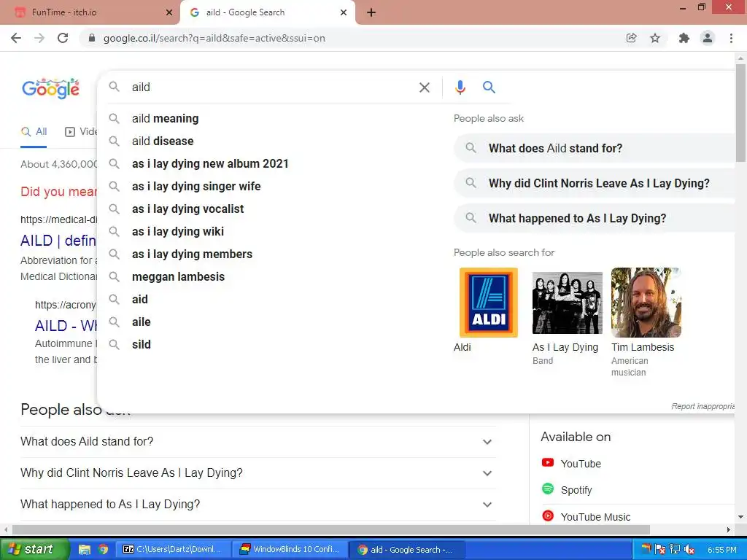The width and height of the screenshot is (747, 560).
Task: Close the FunTime itch.io tab
Action: pyautogui.click(x=169, y=12)
